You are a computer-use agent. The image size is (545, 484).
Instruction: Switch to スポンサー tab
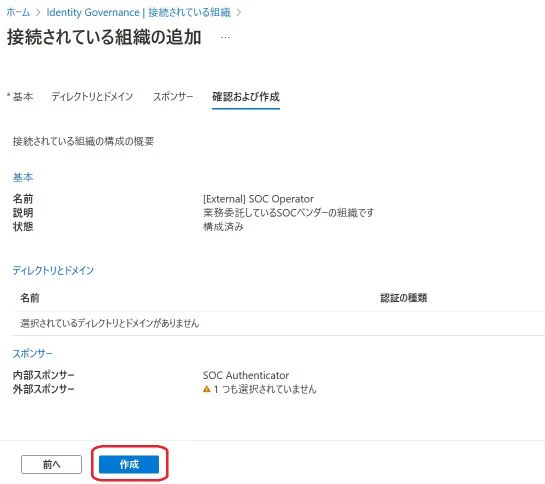tap(173, 97)
